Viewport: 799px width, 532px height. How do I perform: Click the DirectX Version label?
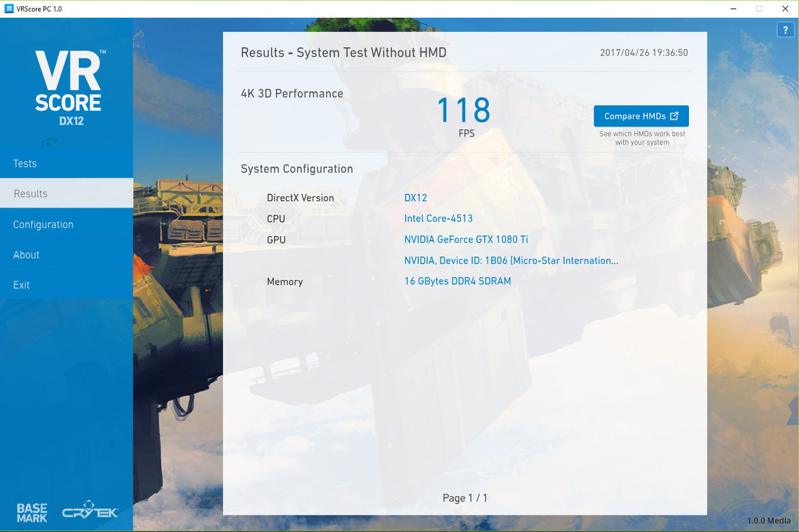click(x=300, y=198)
